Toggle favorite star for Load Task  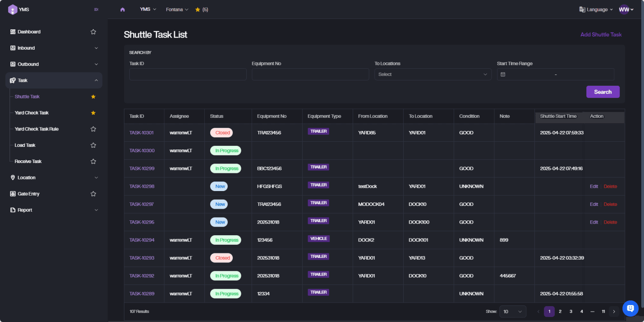93,145
